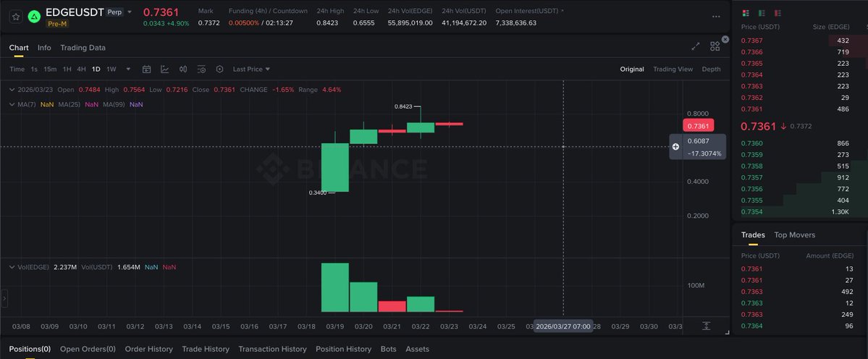The width and height of the screenshot is (868, 359).
Task: Select the 1s chart interval
Action: (x=34, y=69)
